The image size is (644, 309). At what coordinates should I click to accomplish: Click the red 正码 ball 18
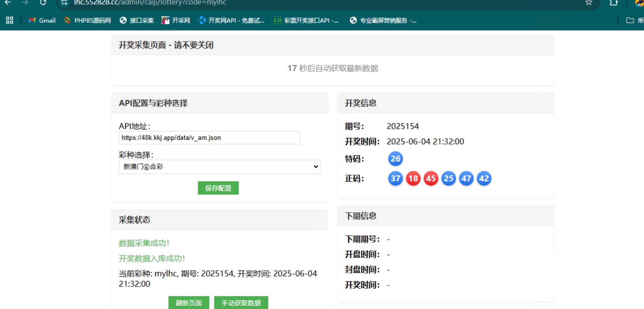point(413,178)
